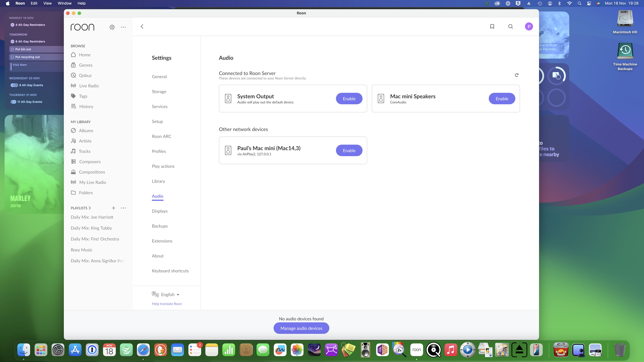Screen dimensions: 644x362
Task: Select Play actions settings tab
Action: click(x=163, y=166)
